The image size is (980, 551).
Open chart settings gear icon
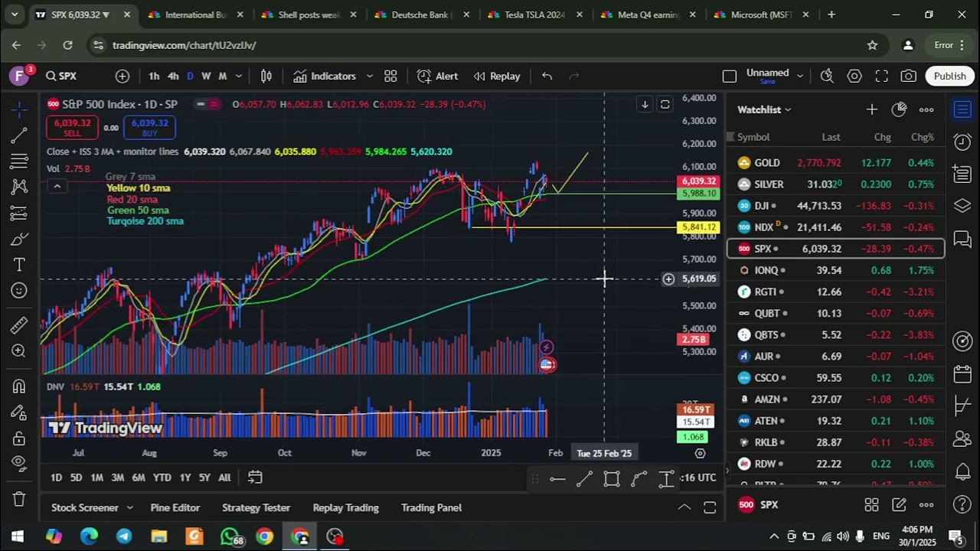854,76
